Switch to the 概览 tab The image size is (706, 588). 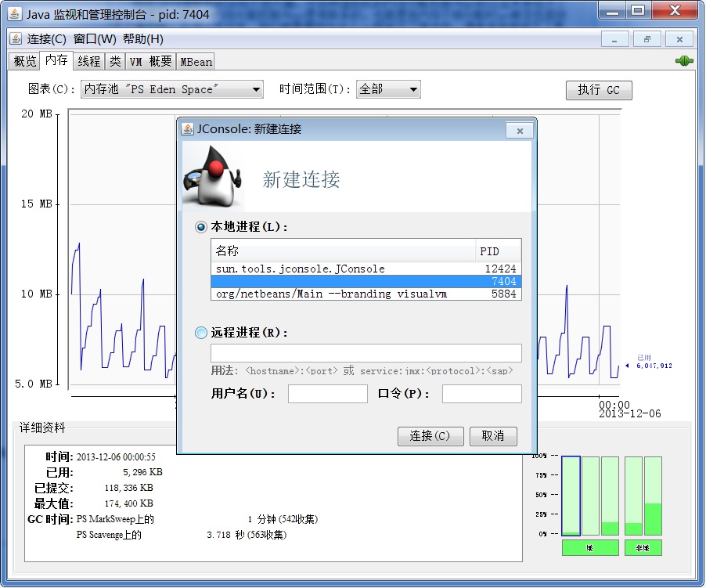(24, 61)
